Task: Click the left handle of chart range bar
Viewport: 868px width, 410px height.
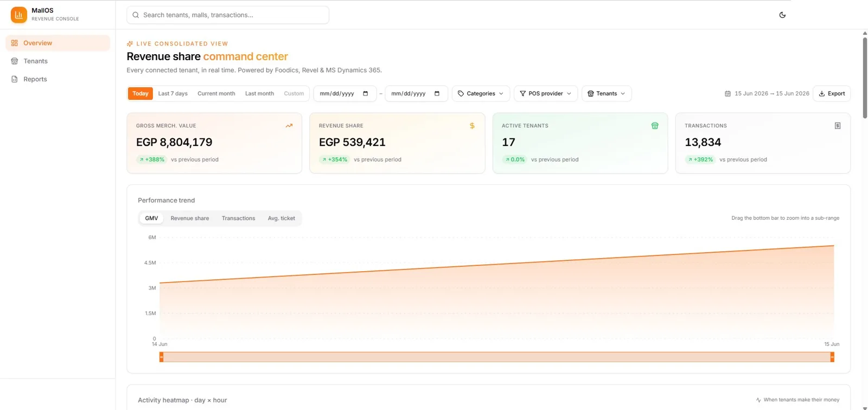Action: click(x=161, y=357)
